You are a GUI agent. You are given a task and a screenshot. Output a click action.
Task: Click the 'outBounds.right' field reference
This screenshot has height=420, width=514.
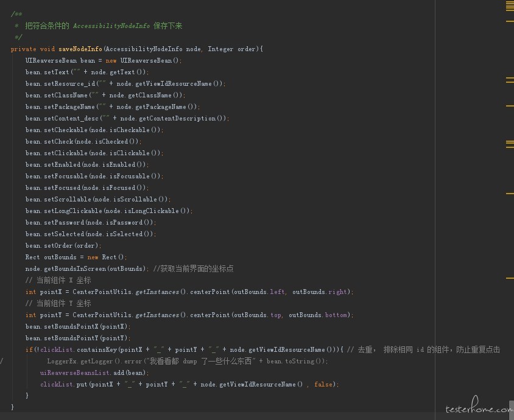(x=320, y=292)
